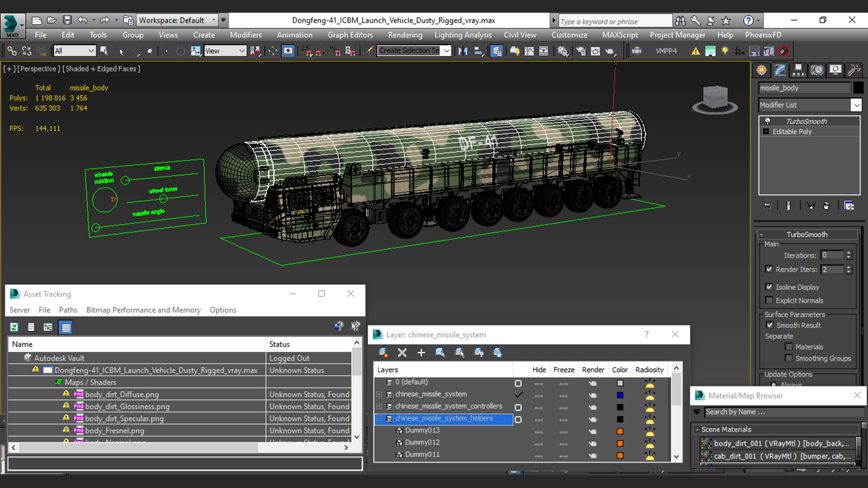Open the Modifier List dropdown
Viewport: 868px width, 488px height.
856,105
